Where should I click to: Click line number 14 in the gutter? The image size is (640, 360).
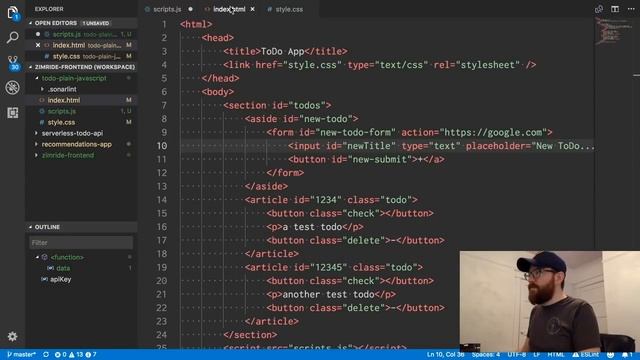tap(162, 200)
